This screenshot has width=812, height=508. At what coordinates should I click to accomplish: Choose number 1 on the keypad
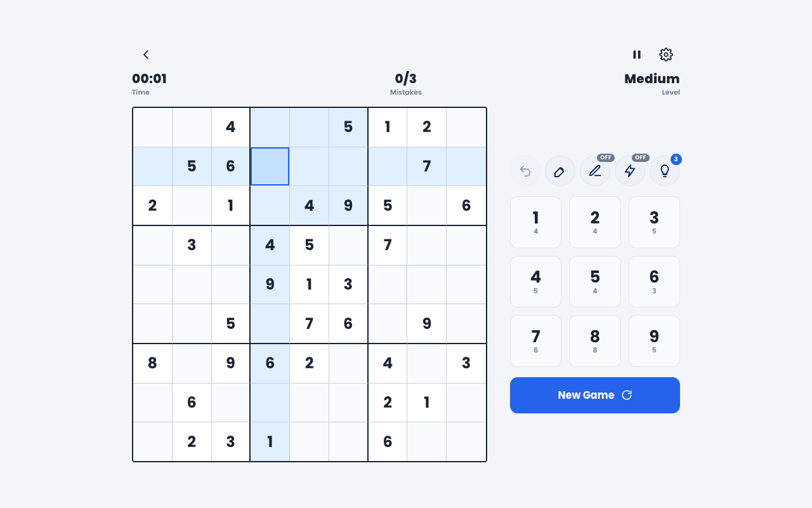(x=535, y=222)
